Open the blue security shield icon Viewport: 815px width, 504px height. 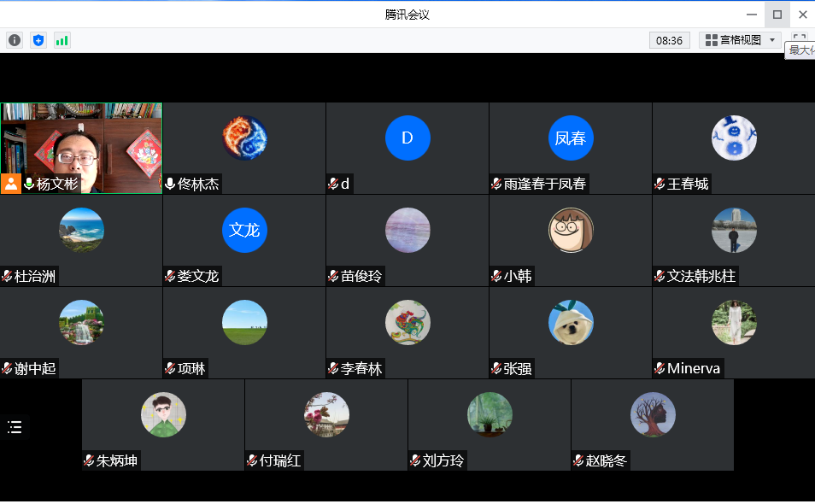[x=38, y=40]
